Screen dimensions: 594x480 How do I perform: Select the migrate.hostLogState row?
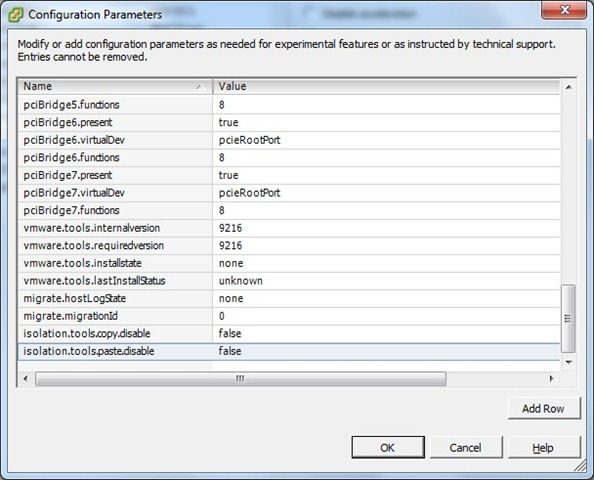(289, 298)
